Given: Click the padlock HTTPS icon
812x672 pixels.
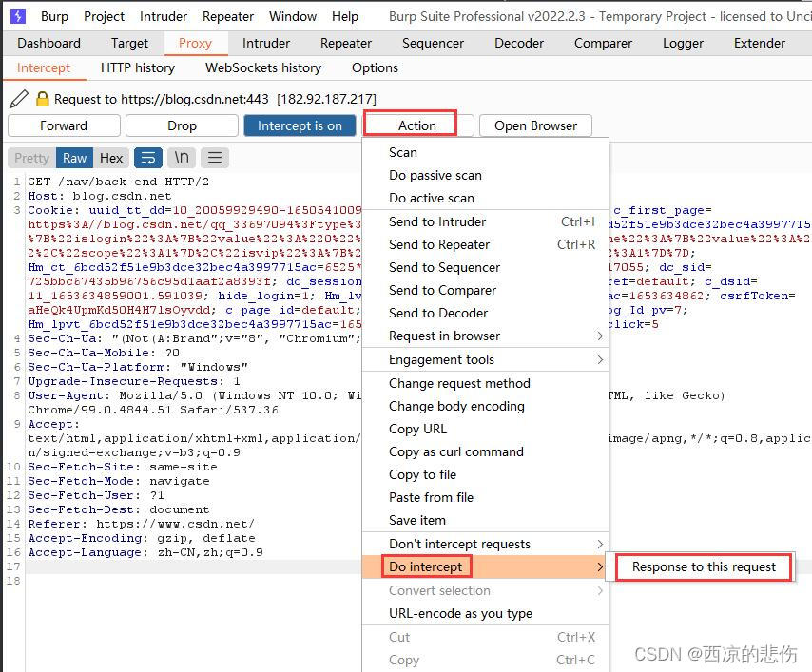Looking at the screenshot, I should [43, 98].
